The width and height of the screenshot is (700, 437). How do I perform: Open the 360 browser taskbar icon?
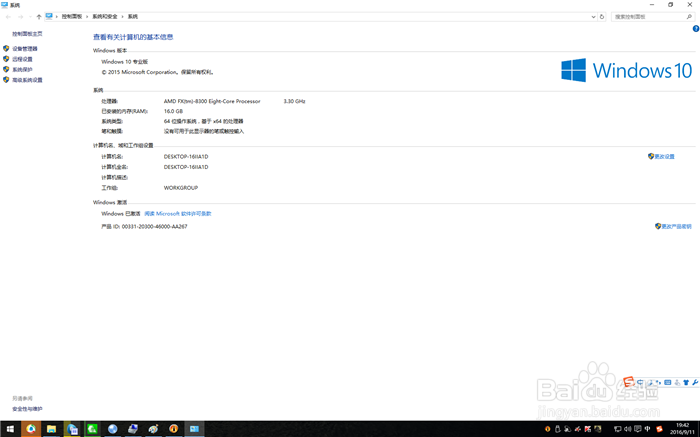30,429
